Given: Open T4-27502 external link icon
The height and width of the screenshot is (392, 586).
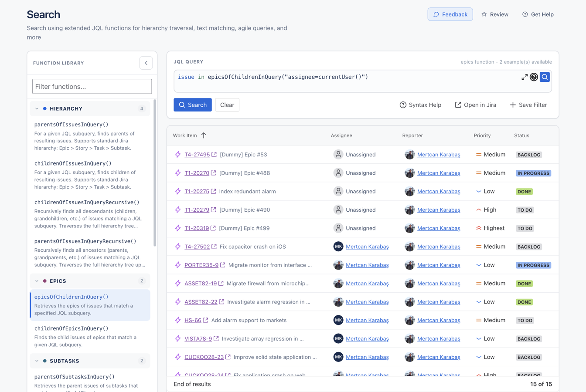Looking at the screenshot, I should (x=214, y=247).
